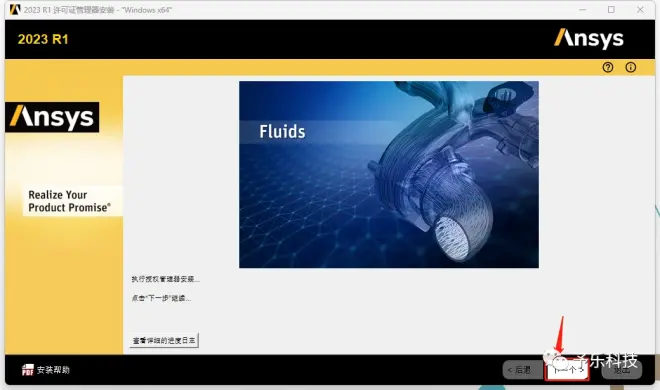Maximize the installer window

click(611, 10)
